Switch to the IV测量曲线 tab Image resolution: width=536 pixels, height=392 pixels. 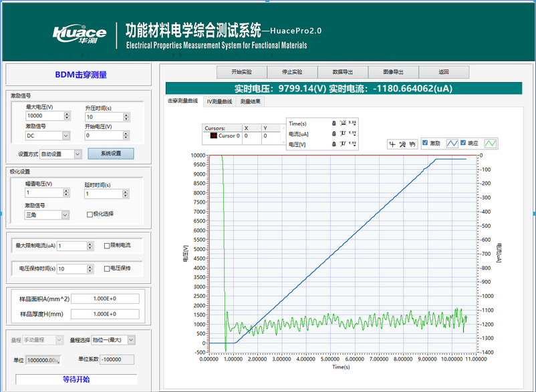tap(219, 102)
